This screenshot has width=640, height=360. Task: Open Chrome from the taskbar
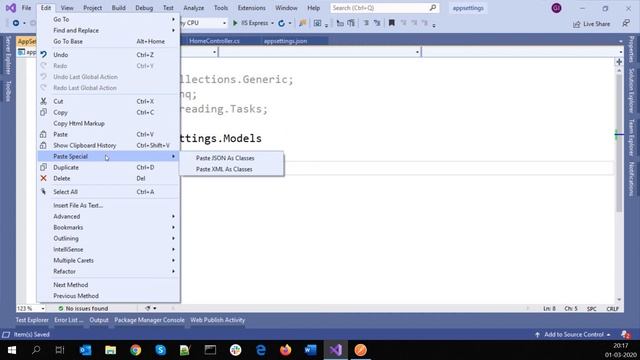coord(136,350)
